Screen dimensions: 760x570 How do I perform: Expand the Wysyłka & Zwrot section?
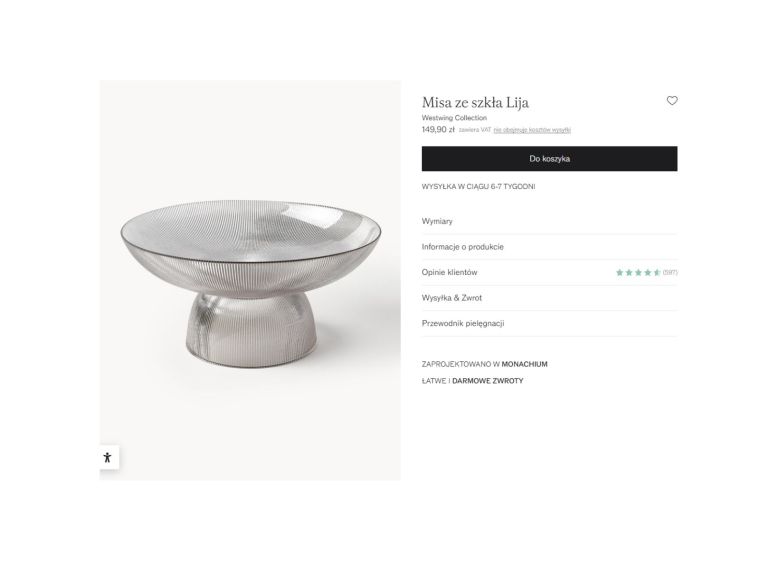click(452, 298)
